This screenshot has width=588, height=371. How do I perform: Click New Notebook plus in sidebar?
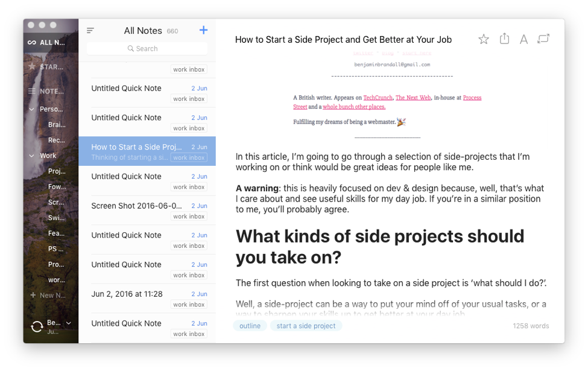click(33, 295)
